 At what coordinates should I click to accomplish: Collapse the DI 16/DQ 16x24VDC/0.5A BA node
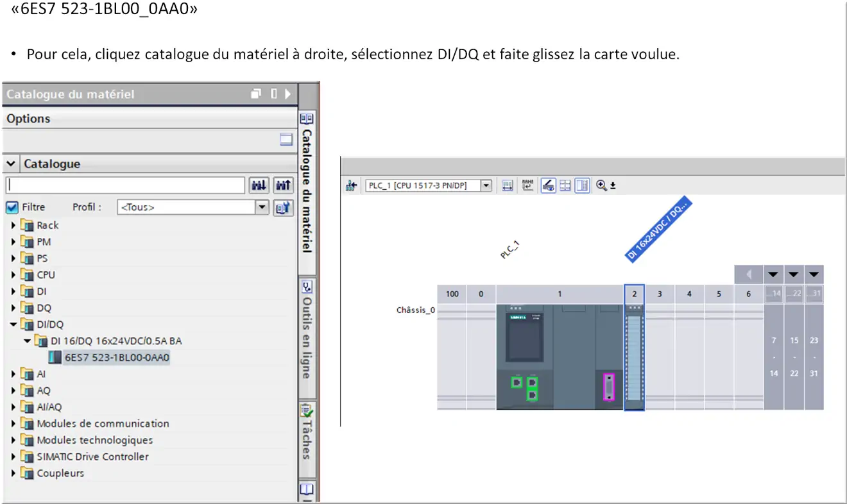click(28, 340)
